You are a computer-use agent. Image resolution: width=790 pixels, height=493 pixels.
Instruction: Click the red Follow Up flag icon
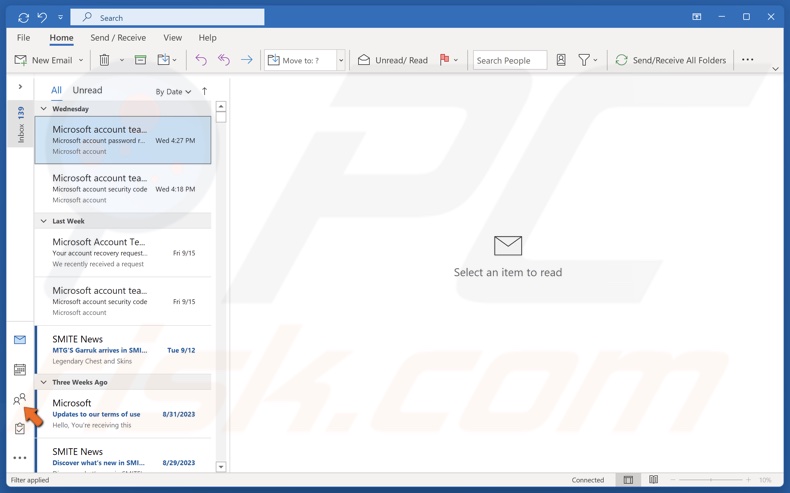tap(444, 60)
